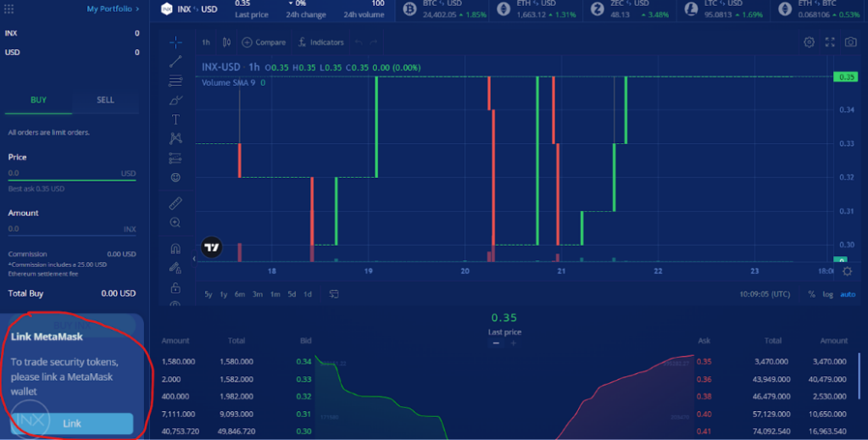This screenshot has width=868, height=440.
Task: Undo last chart action
Action: point(359,42)
